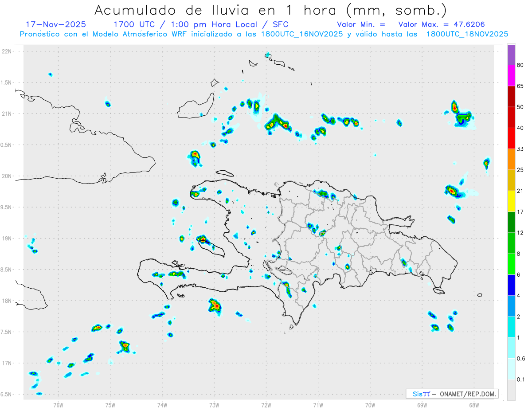The image size is (532, 411).
Task: Click the legend value '40'
Action: point(520,128)
